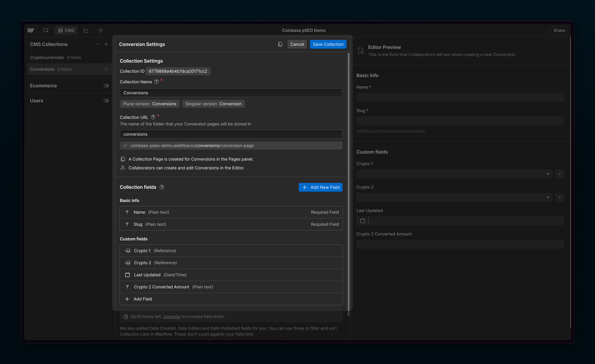This screenshot has width=595, height=364.
Task: Click the Save Collection button
Action: pyautogui.click(x=328, y=44)
